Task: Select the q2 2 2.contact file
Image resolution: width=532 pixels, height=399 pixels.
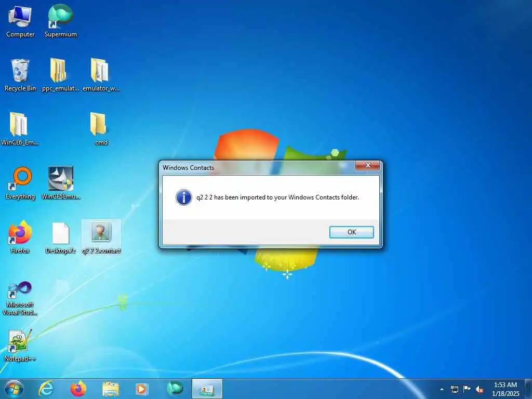Action: click(101, 237)
